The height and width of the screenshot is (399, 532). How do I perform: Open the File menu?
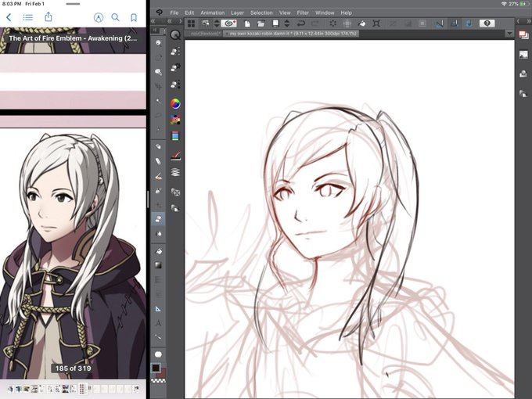[x=174, y=13]
